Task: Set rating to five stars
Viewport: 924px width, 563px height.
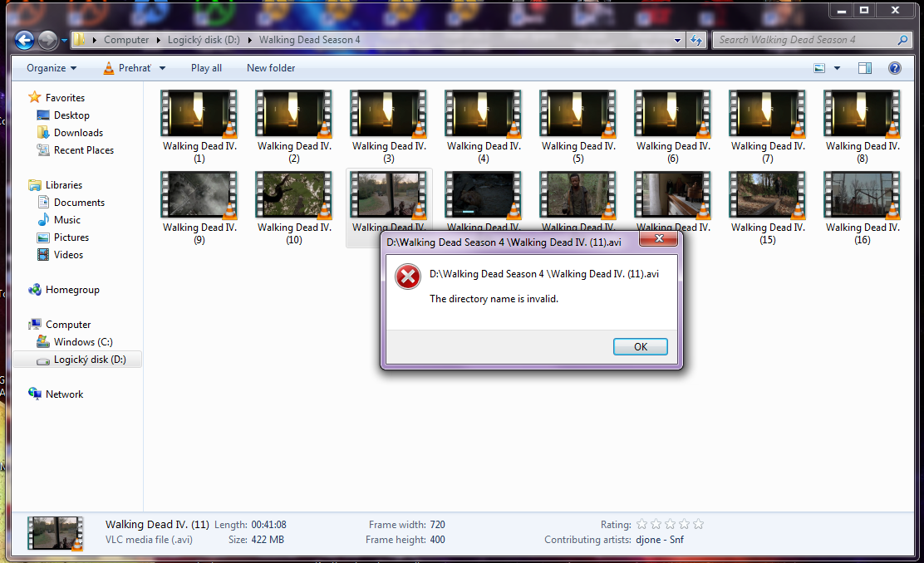Action: click(x=698, y=524)
